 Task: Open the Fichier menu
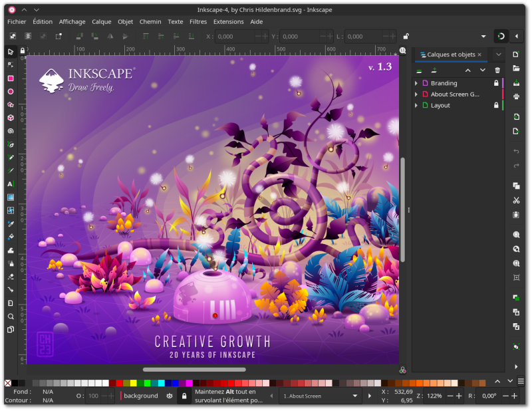[17, 22]
